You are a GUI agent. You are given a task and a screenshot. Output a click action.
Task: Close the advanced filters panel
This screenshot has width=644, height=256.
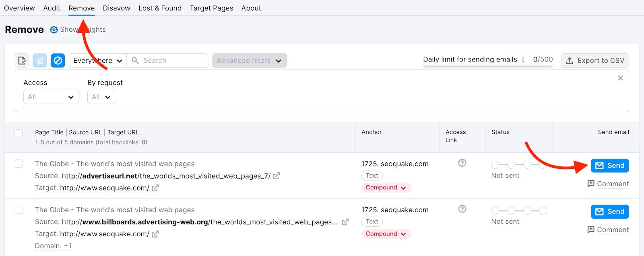620,78
